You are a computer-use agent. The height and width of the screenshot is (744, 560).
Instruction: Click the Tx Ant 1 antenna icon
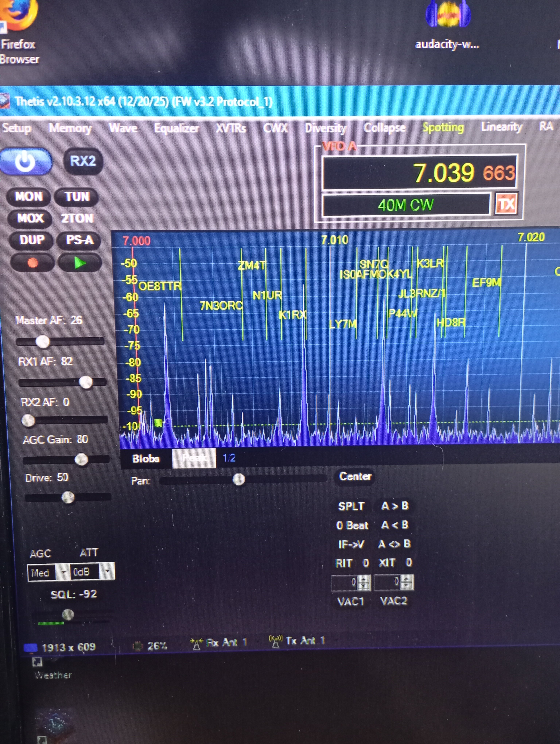275,641
